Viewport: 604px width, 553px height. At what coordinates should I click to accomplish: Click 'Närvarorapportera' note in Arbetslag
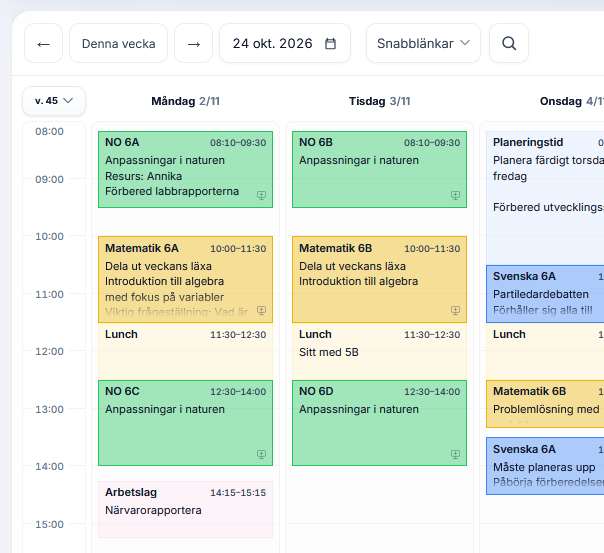[x=153, y=510]
